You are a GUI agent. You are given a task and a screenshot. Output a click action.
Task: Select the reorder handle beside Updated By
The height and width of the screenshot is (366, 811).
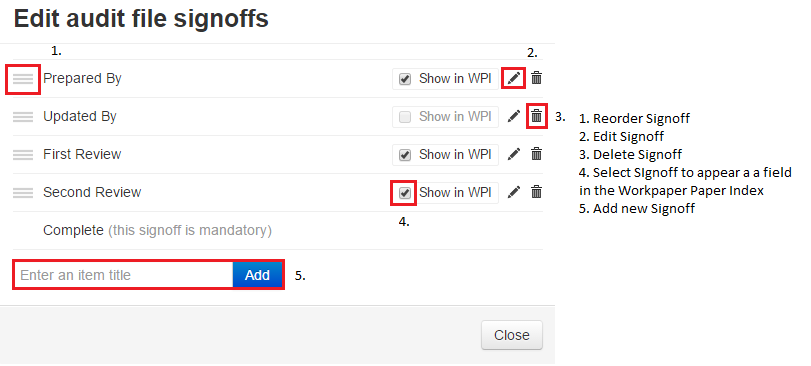tap(23, 117)
